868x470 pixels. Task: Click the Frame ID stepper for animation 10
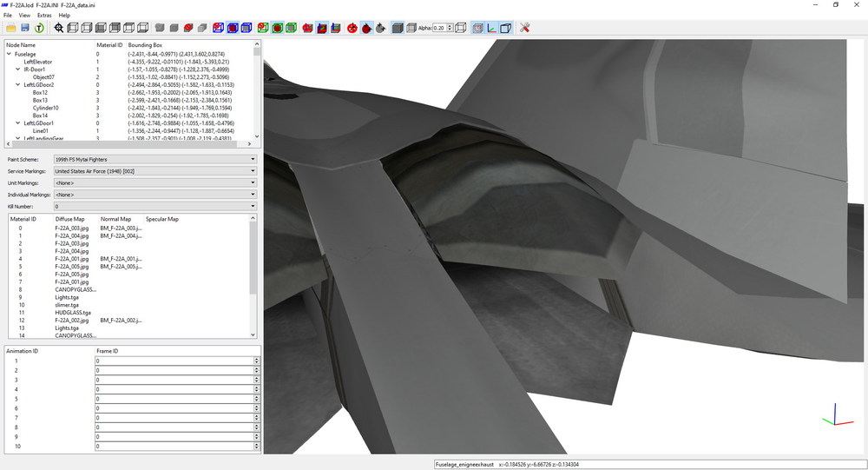(x=256, y=447)
